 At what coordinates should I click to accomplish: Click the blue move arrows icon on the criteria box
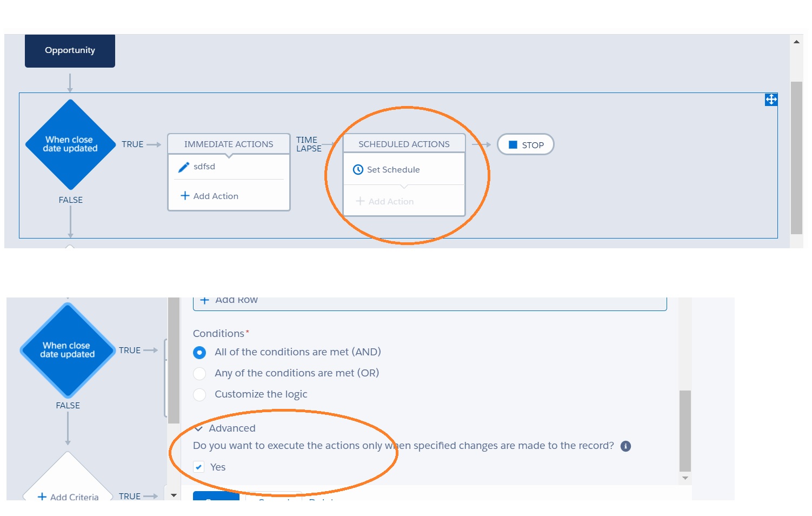[771, 100]
